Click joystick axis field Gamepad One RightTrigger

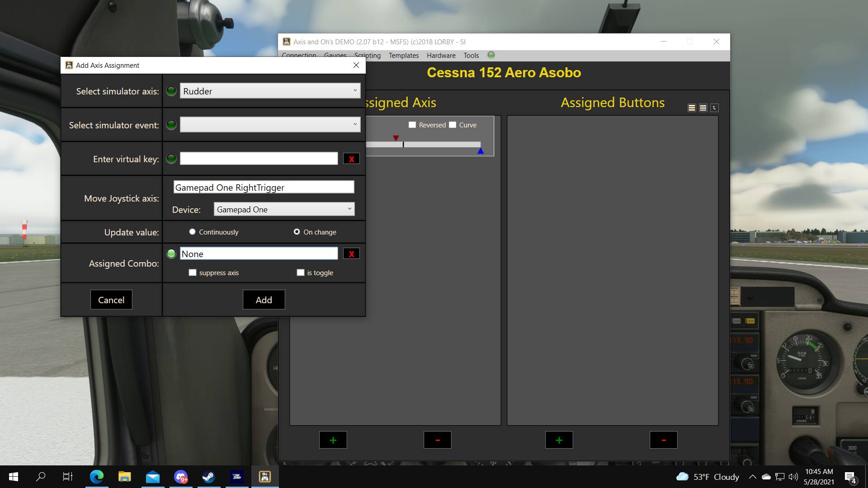point(264,187)
